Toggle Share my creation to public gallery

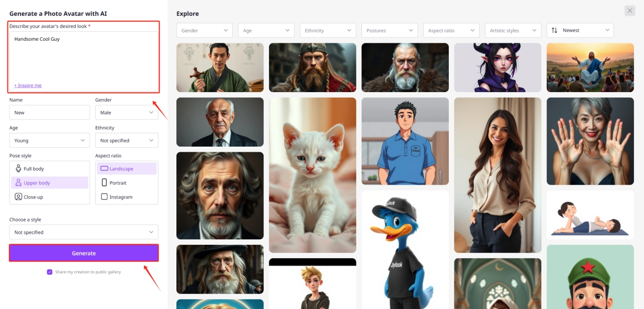pos(50,272)
